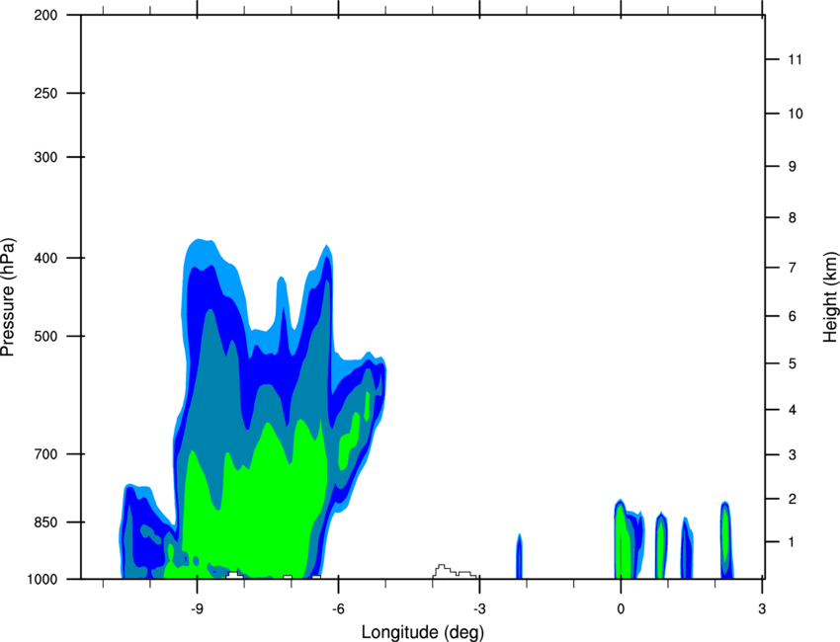Pick the 2 km height label

point(793,499)
